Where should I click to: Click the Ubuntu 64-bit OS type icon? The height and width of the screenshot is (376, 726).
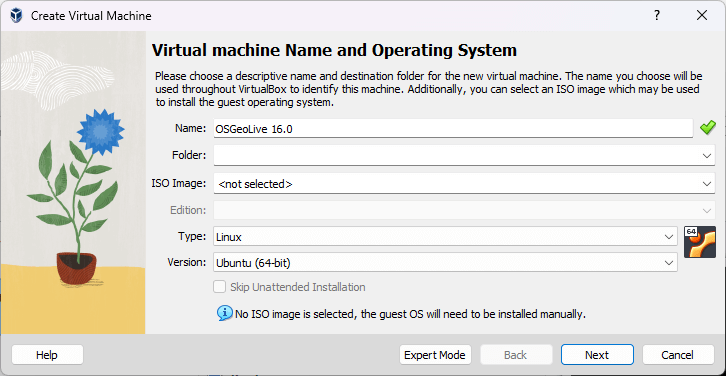click(700, 242)
